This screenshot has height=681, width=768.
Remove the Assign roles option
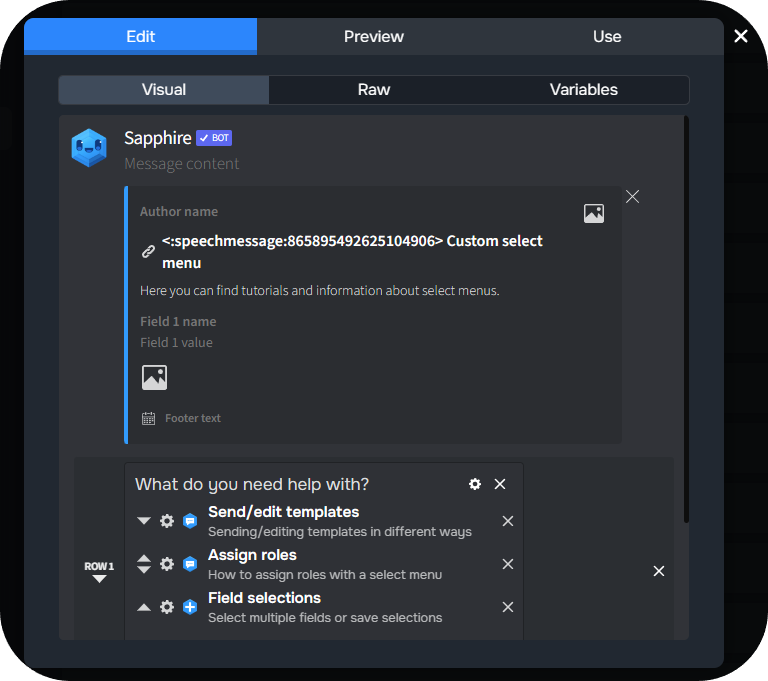pos(508,564)
